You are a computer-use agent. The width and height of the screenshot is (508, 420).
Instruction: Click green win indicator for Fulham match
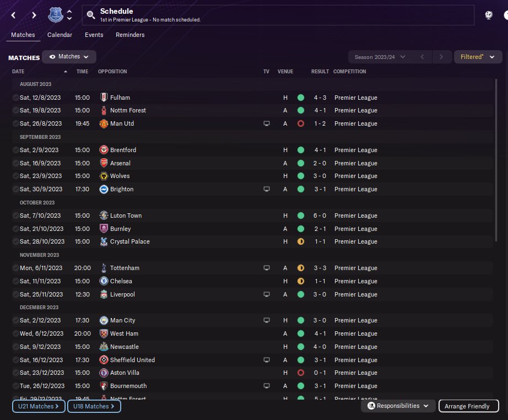(301, 97)
